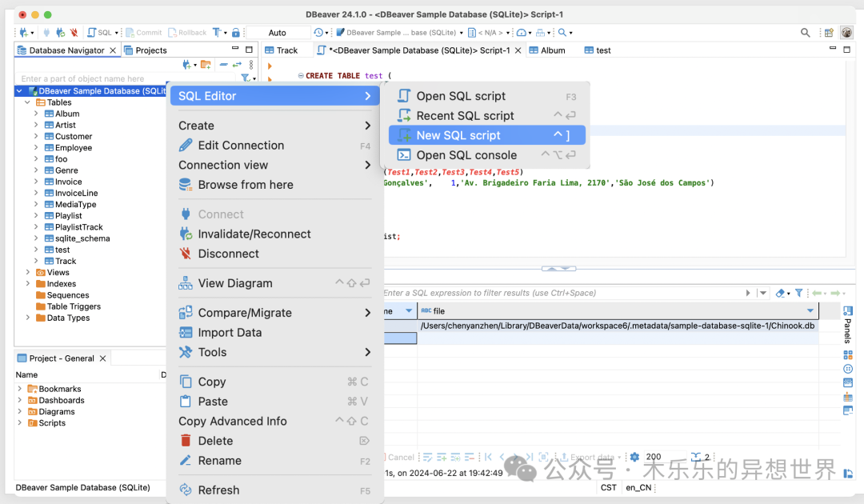Select View Diagram in context menu
This screenshot has height=504, width=864.
coord(274,283)
